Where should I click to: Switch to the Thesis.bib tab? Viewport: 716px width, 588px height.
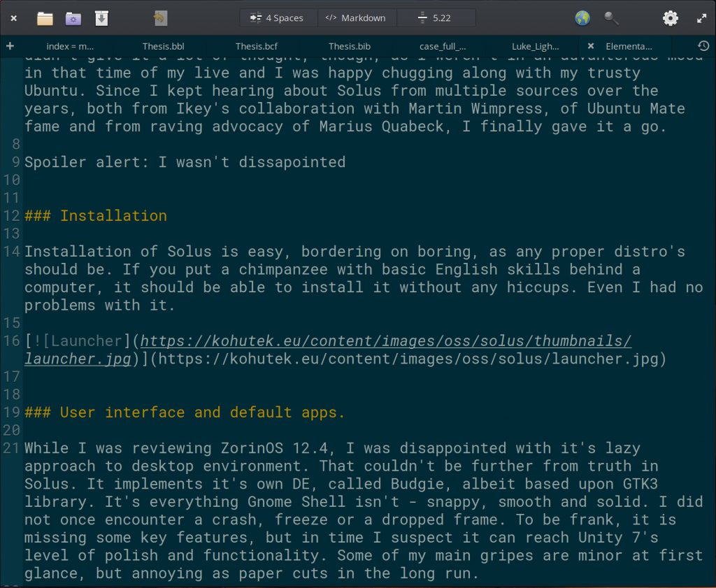coord(350,46)
